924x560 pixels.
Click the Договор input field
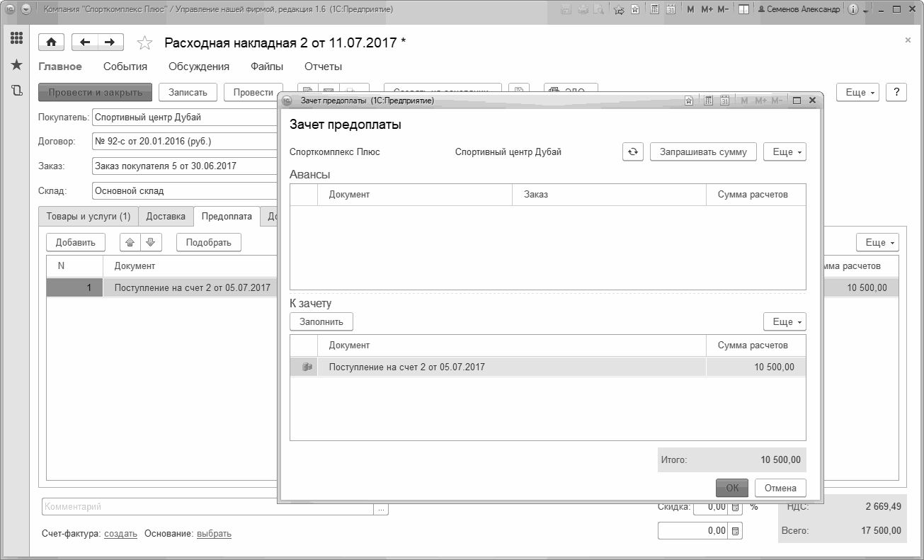(185, 141)
